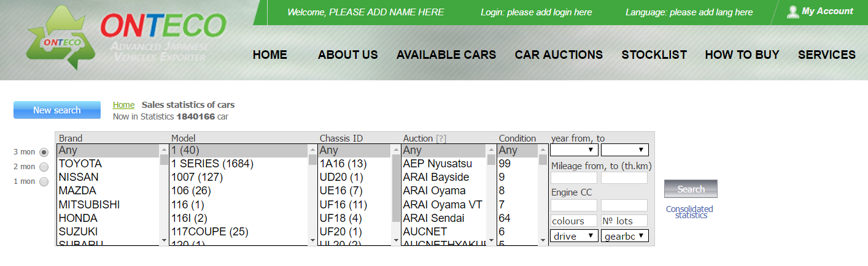Select Any in Auction list
Image resolution: width=868 pixels, height=266 pixels.
(444, 150)
